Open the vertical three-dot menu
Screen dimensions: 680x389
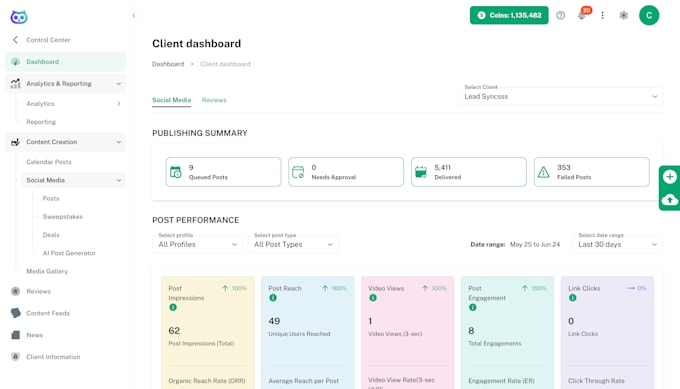602,15
